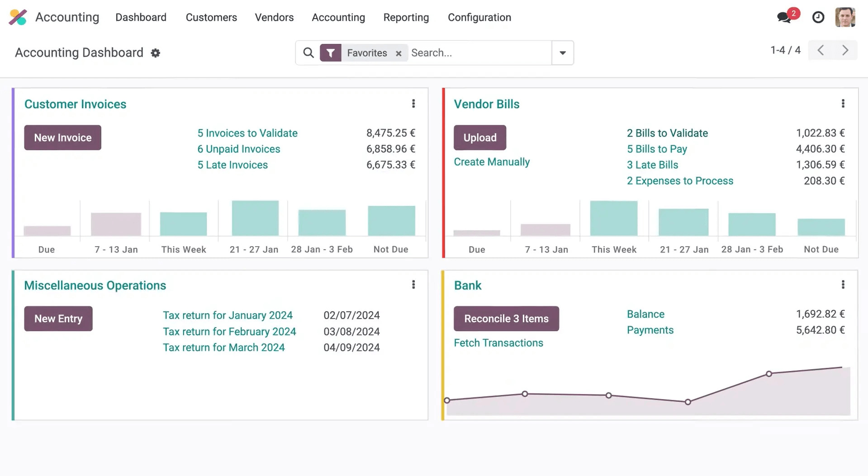Remove the Favorites filter
868x476 pixels.
398,53
